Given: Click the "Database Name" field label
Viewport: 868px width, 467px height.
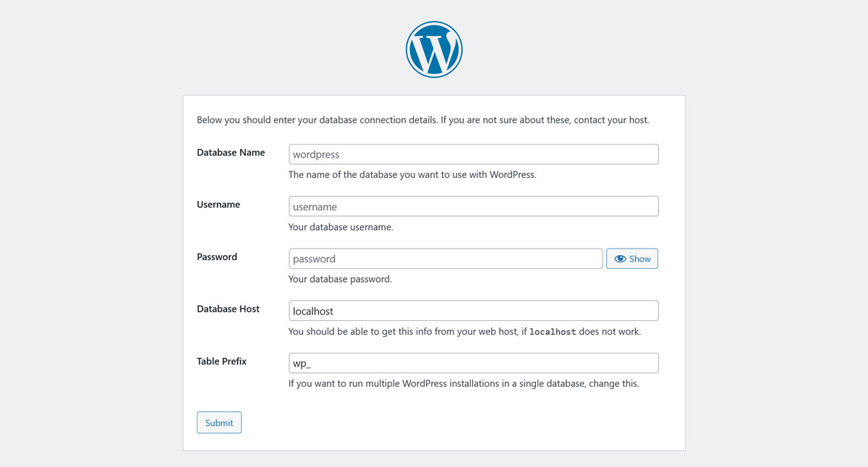Looking at the screenshot, I should [x=231, y=153].
